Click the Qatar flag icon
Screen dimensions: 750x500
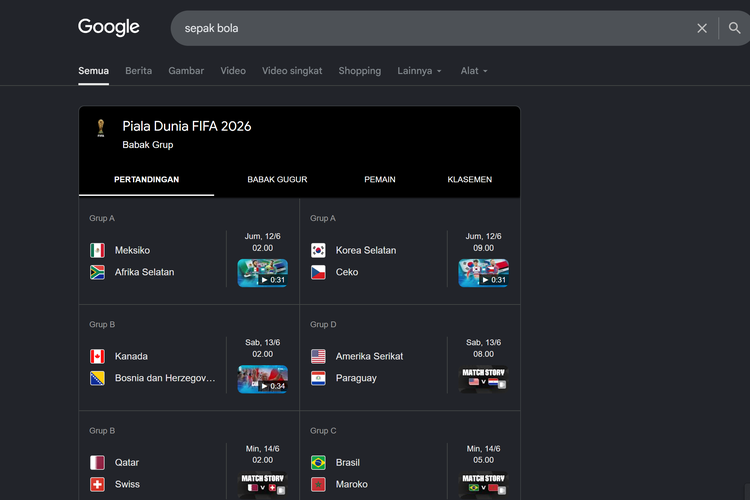pos(98,463)
